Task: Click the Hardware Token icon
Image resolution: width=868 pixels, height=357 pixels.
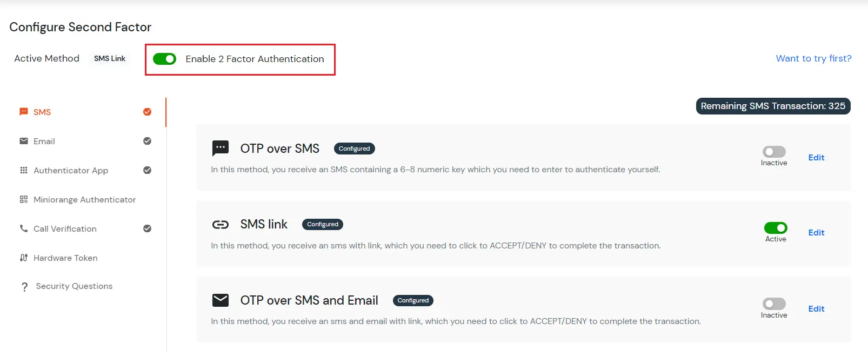Action: click(24, 258)
